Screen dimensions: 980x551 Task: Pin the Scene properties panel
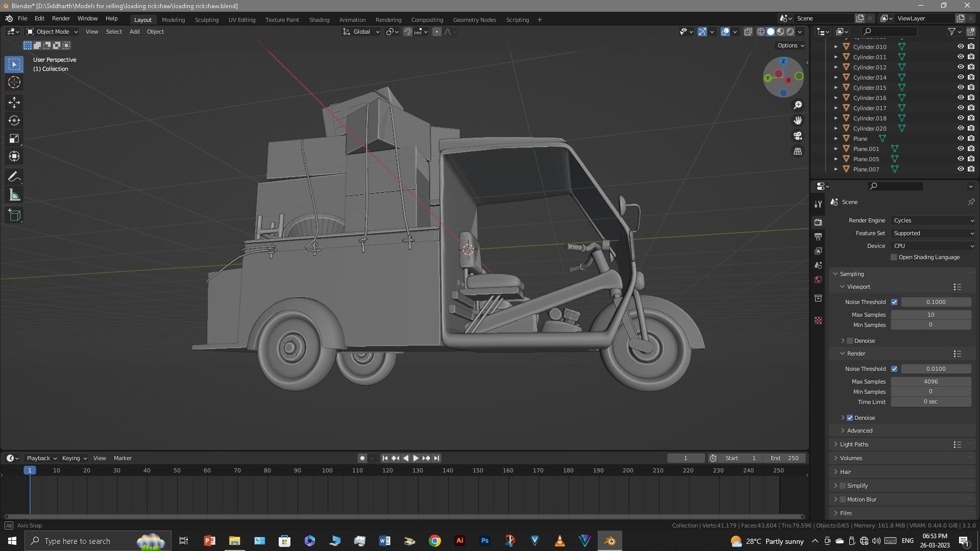pyautogui.click(x=971, y=202)
